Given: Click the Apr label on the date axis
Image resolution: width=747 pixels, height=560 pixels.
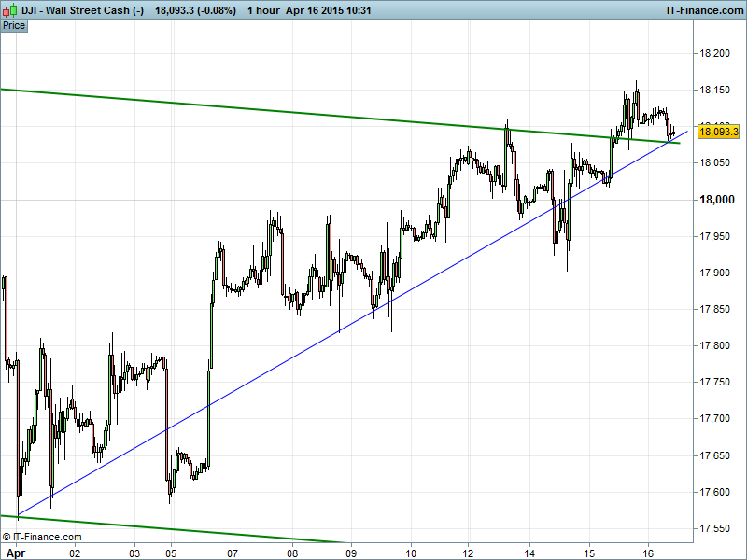Looking at the screenshot, I should click(16, 553).
